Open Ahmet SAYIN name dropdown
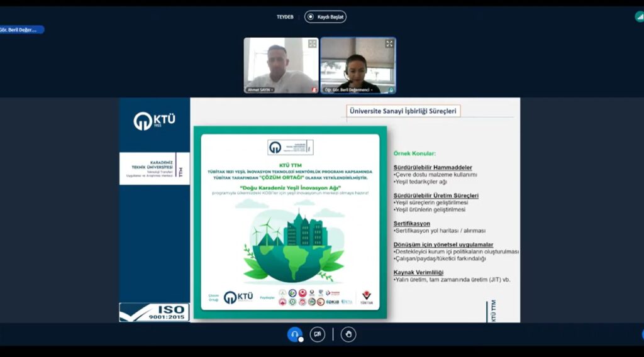644x357 pixels. (x=260, y=90)
